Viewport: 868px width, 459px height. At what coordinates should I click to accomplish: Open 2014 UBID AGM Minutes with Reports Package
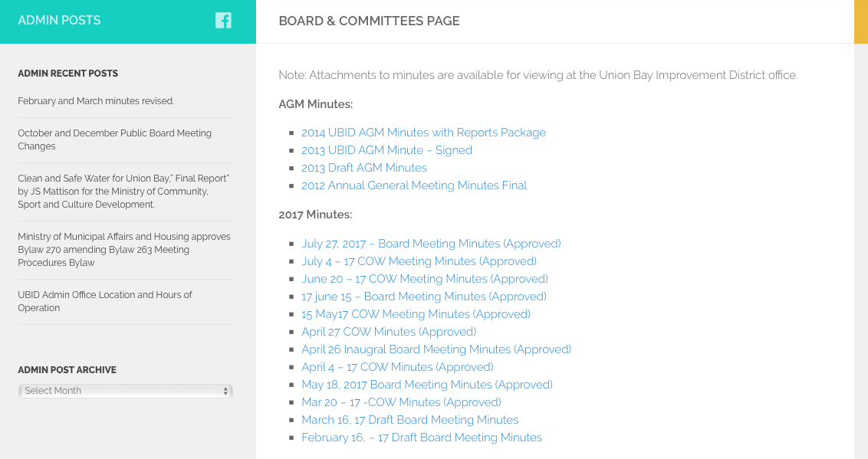pos(423,133)
